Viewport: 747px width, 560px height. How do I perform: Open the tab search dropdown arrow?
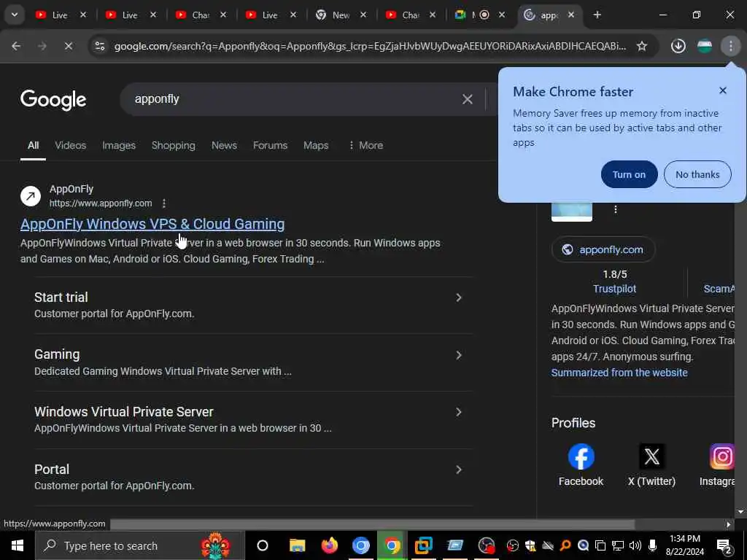pos(15,15)
